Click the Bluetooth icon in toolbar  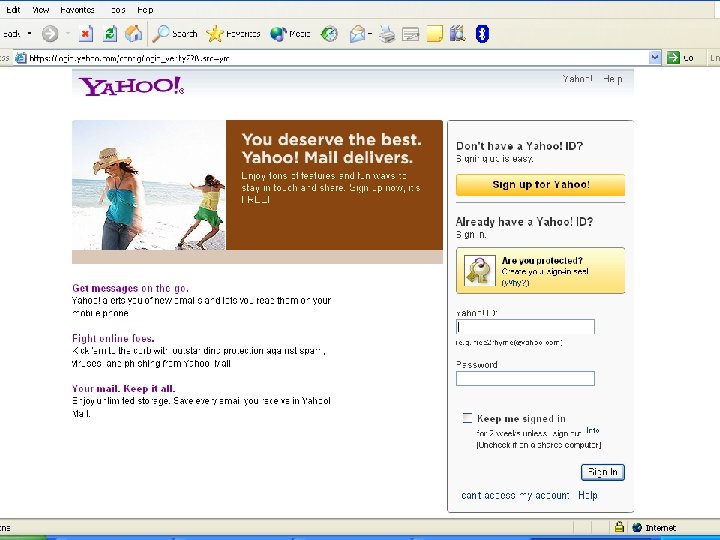(x=482, y=34)
